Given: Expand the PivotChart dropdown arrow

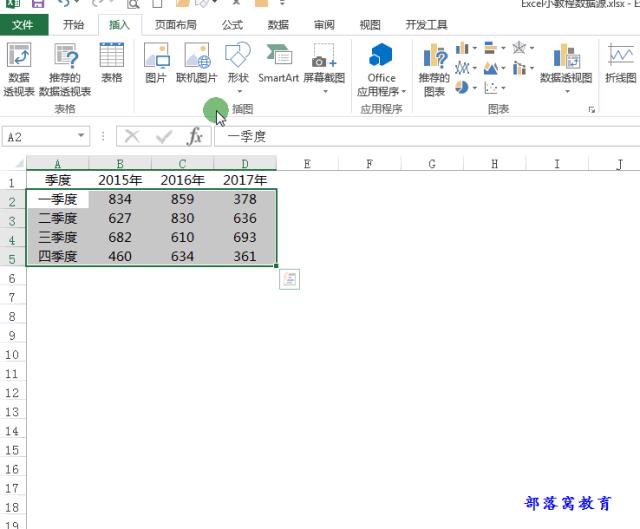Looking at the screenshot, I should (x=567, y=91).
